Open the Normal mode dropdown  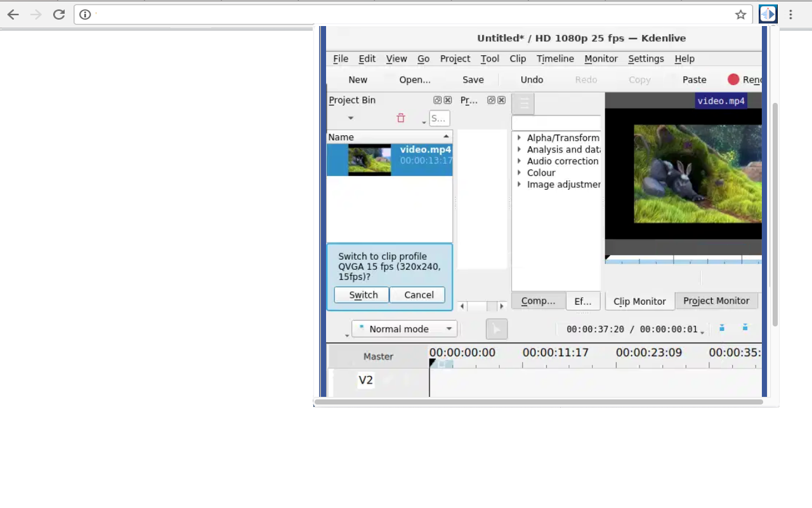(x=404, y=329)
